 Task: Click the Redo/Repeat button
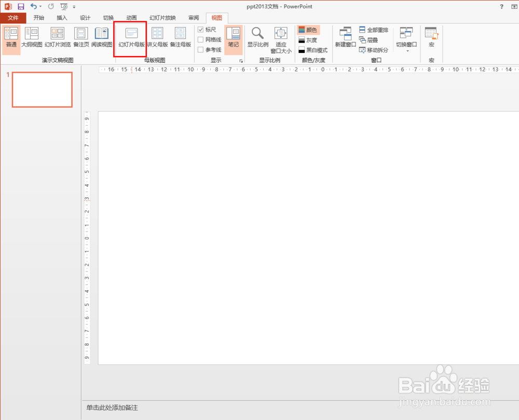(51, 6)
